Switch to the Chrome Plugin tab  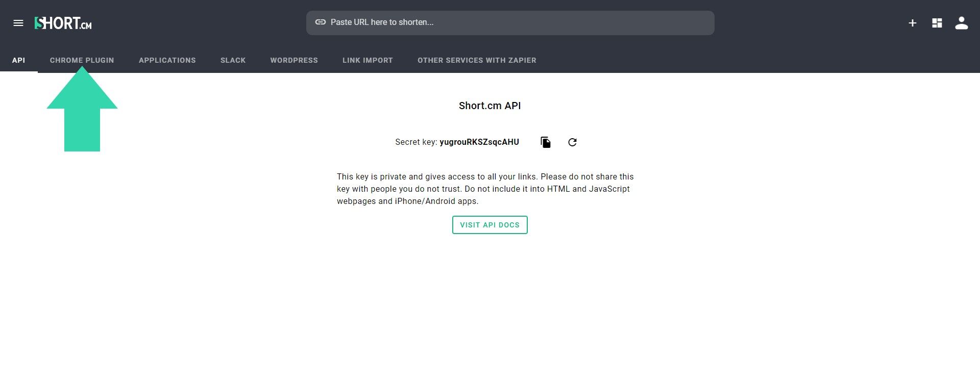[x=82, y=60]
